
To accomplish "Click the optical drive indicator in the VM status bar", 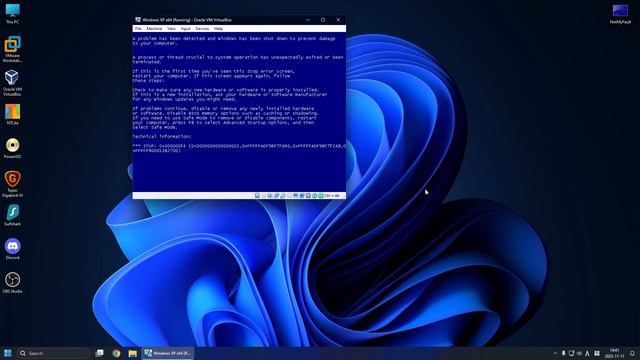I will click(264, 196).
